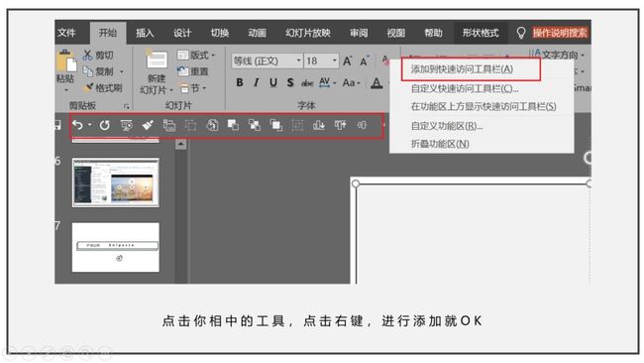Open the 等线 (正文) font name dropdown
644x363 pixels.
click(298, 60)
